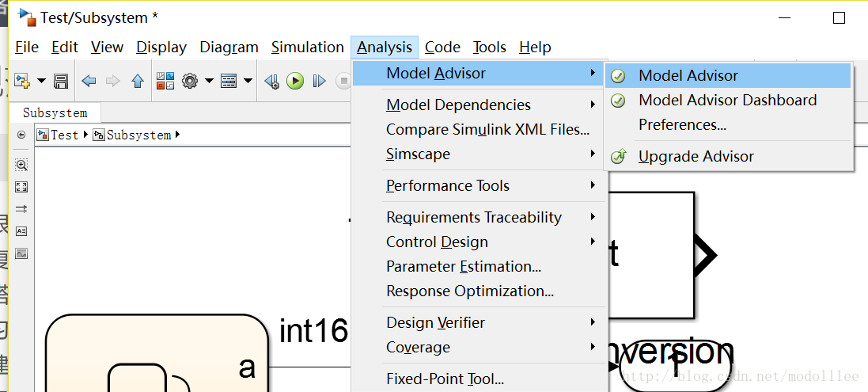The image size is (868, 392).
Task: Open the New Model dropdown arrow
Action: coord(41,81)
